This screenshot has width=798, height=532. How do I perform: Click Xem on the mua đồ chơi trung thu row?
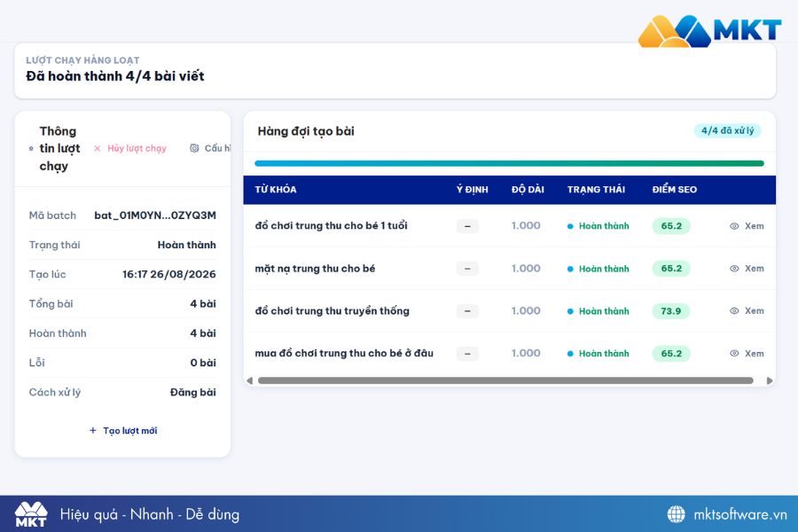tap(747, 353)
